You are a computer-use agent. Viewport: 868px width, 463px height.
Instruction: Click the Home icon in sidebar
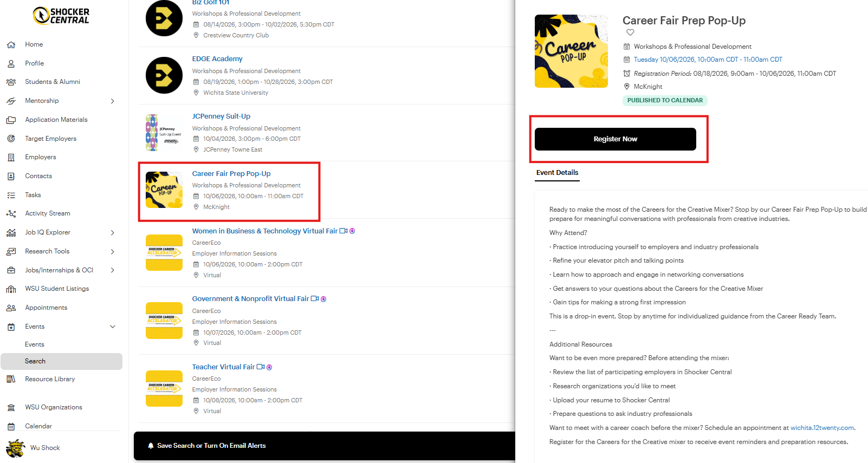11,45
